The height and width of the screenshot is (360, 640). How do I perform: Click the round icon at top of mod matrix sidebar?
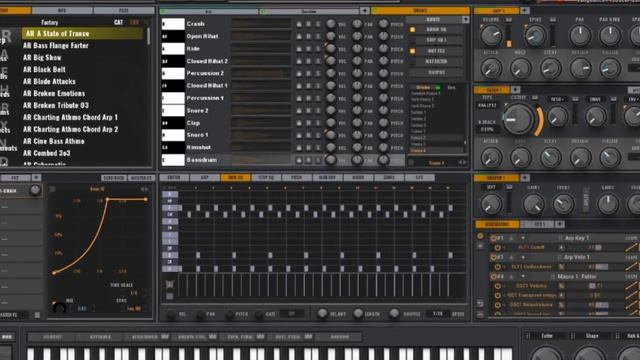tap(480, 236)
